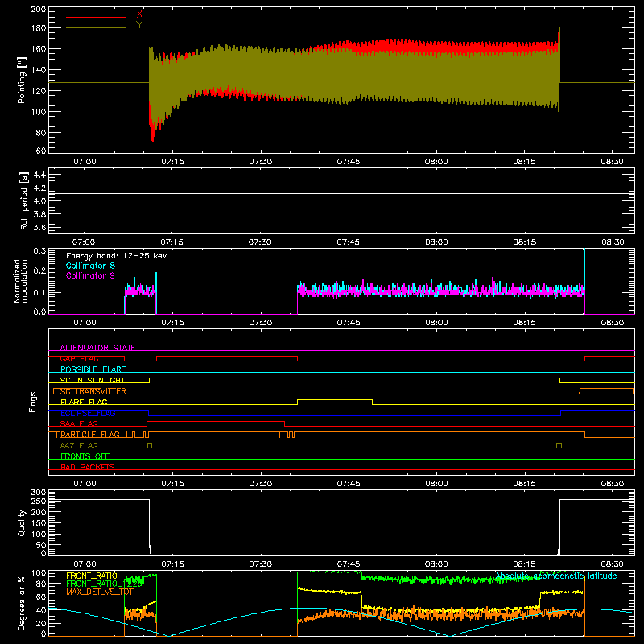Click the 'Normalized modulation' axis title
This screenshot has width=644, height=644.
tap(21, 281)
